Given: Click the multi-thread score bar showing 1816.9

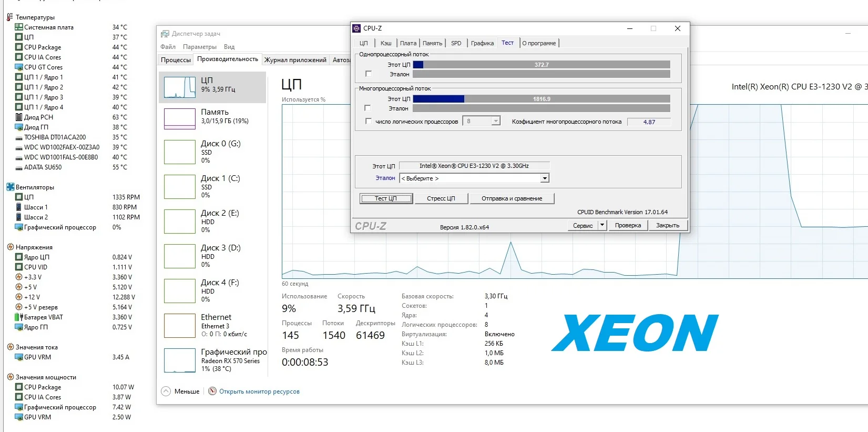Looking at the screenshot, I should (542, 99).
